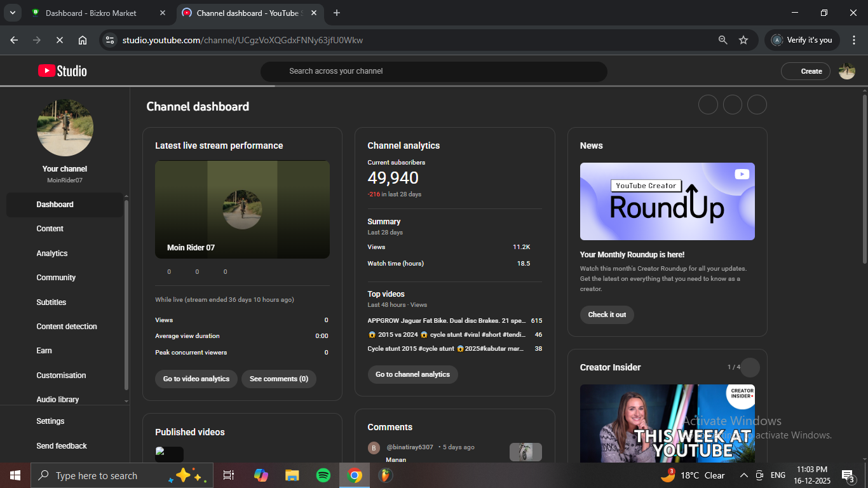This screenshot has height=488, width=868.
Task: Stop page loading with X button
Action: 59,40
